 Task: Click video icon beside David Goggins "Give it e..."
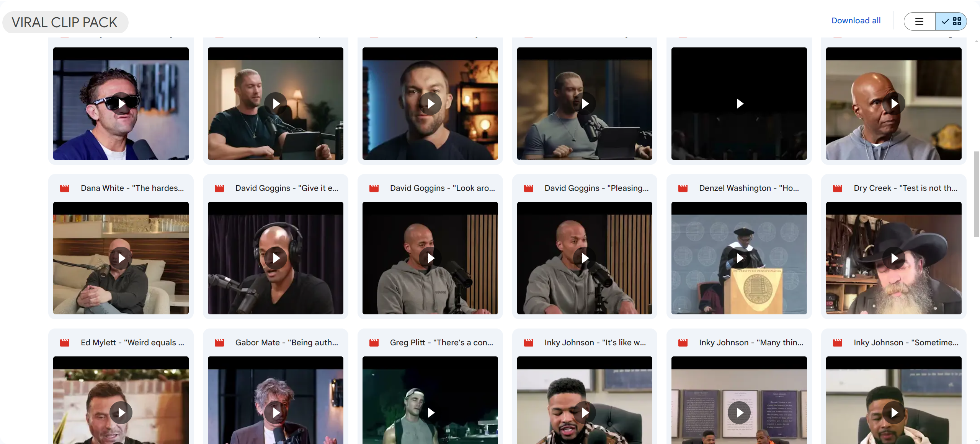[219, 188]
